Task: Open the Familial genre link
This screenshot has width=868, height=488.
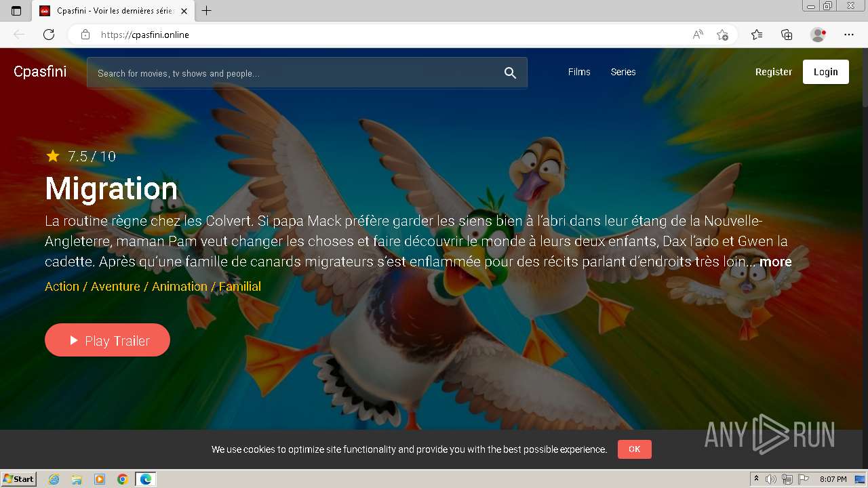Action: [x=240, y=287]
